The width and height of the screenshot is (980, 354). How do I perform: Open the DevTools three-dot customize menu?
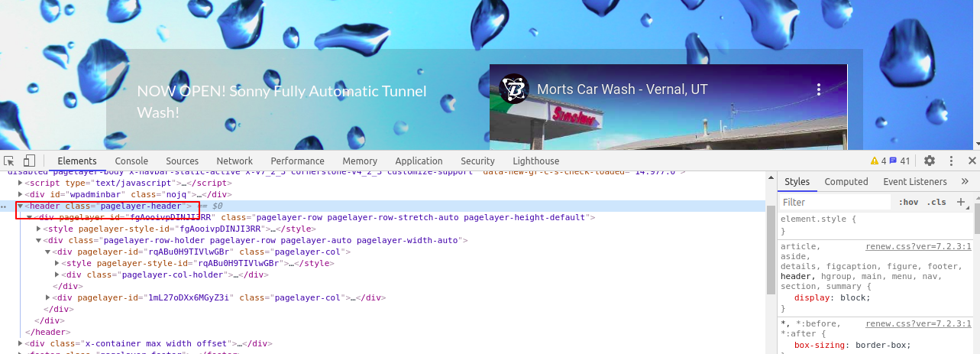click(952, 161)
